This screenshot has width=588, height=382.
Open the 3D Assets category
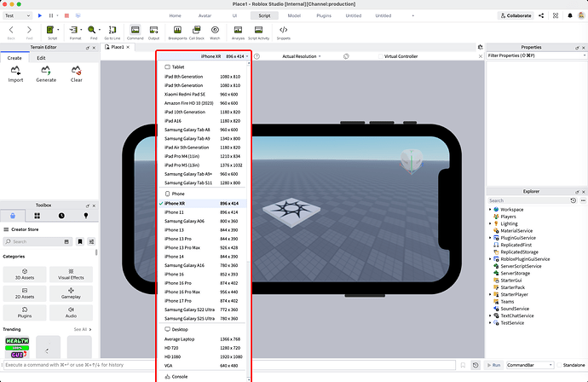click(x=25, y=275)
